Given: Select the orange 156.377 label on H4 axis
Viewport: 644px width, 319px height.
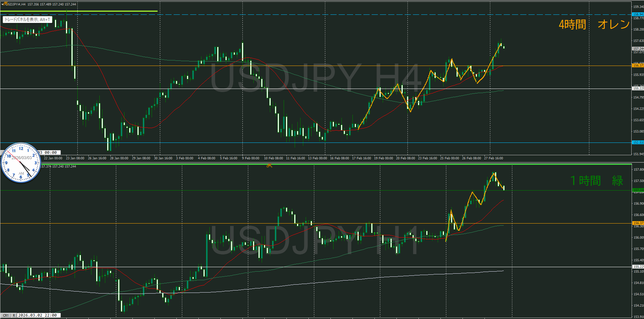Looking at the screenshot, I should coord(638,65).
